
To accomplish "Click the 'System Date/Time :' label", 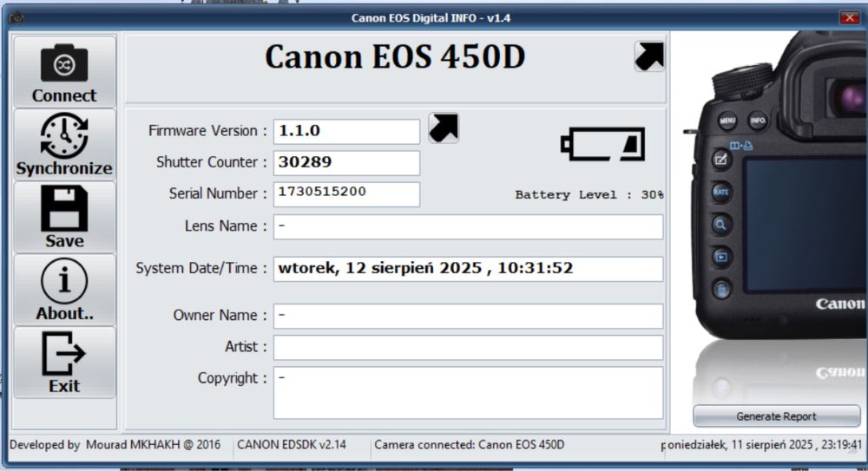I will pos(201,268).
